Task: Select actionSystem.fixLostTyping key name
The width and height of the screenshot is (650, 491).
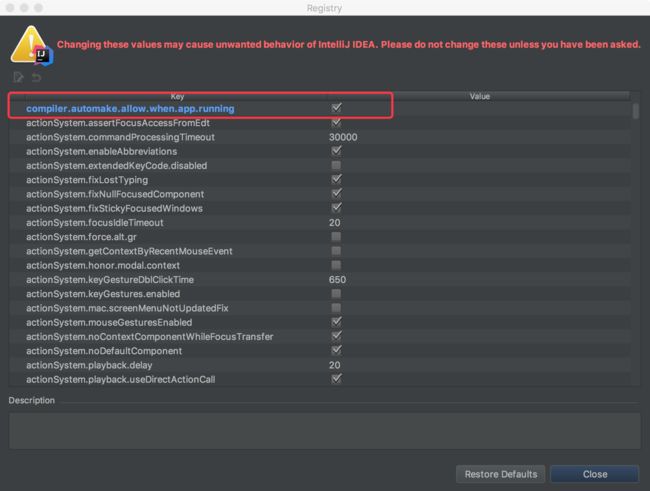Action: [x=87, y=180]
